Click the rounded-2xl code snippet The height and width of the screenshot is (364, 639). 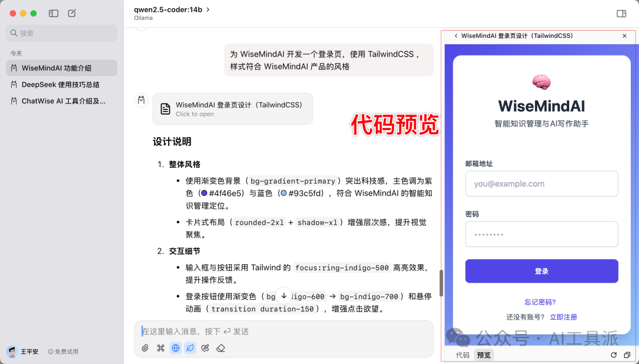(x=259, y=222)
